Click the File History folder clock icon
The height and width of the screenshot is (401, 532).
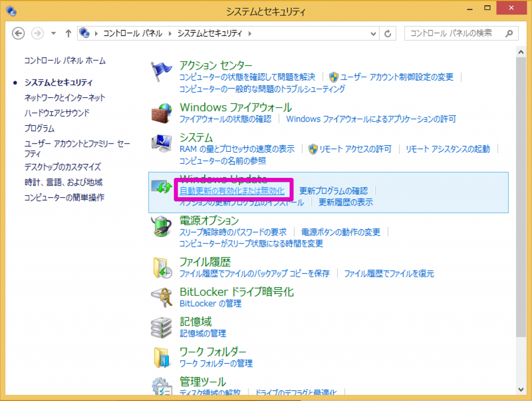point(162,268)
